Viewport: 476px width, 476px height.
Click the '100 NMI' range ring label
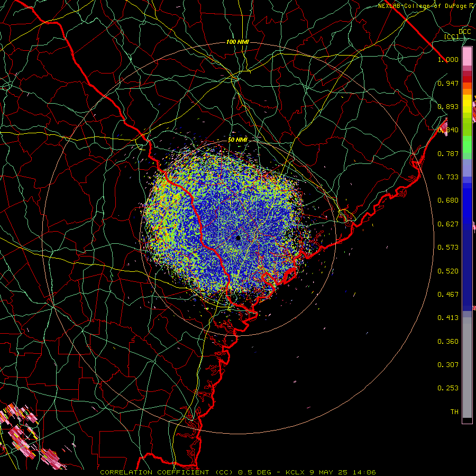(x=237, y=42)
